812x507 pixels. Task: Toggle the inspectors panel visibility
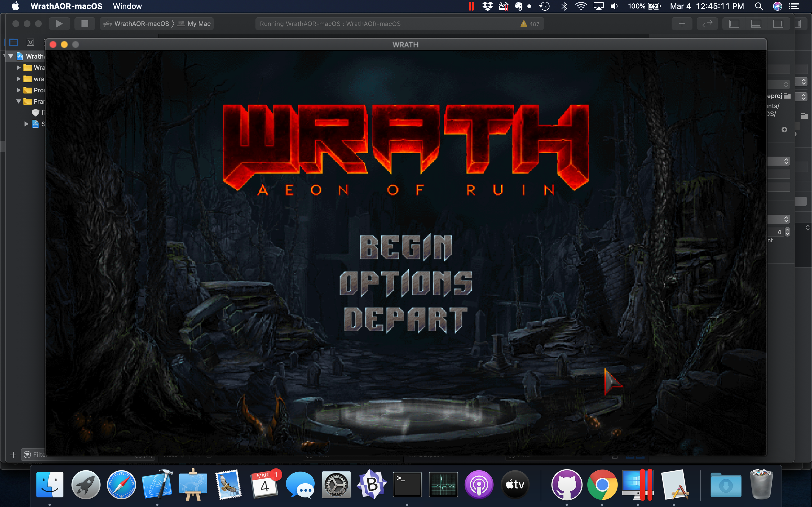pos(778,24)
